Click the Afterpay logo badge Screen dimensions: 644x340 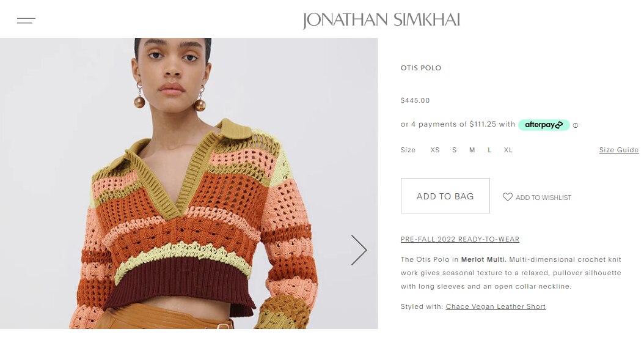point(544,125)
